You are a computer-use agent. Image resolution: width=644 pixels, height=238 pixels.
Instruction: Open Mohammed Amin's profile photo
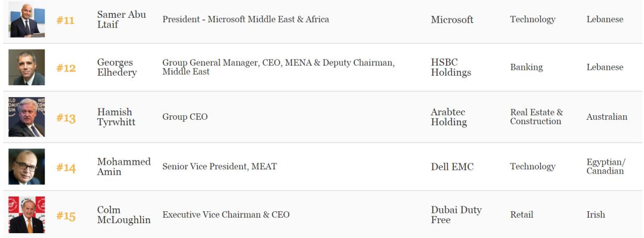tap(27, 166)
